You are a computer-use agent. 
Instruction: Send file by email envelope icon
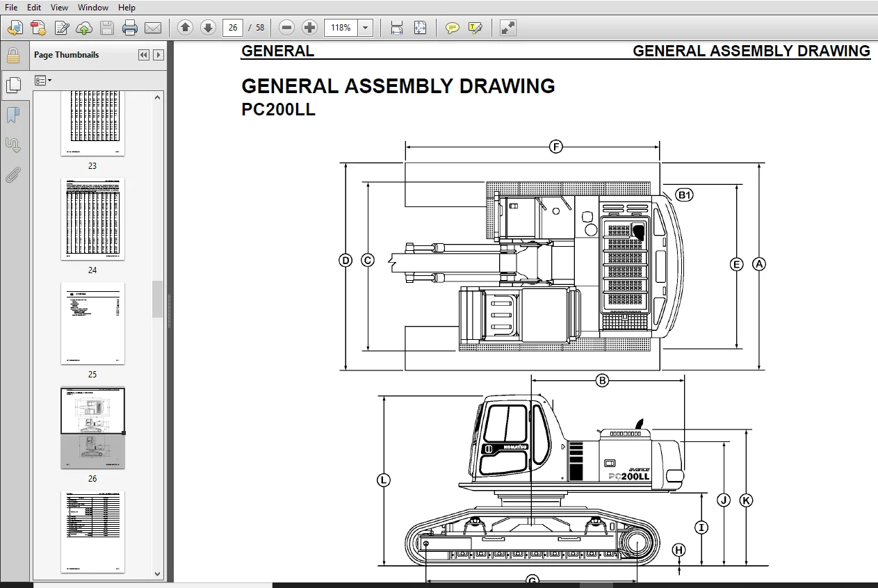[153, 28]
